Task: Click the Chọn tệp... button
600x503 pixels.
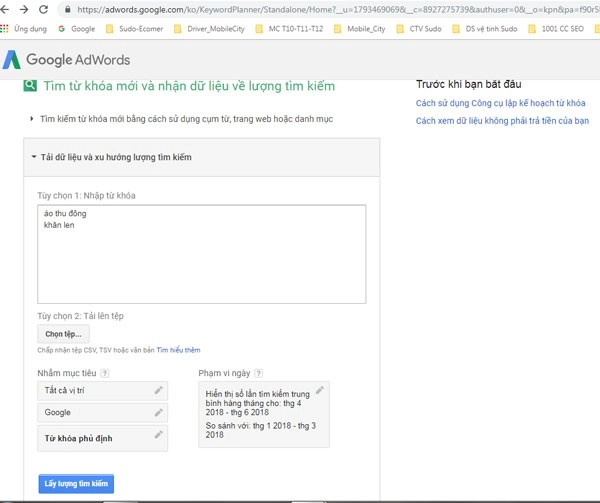Action: [x=64, y=334]
